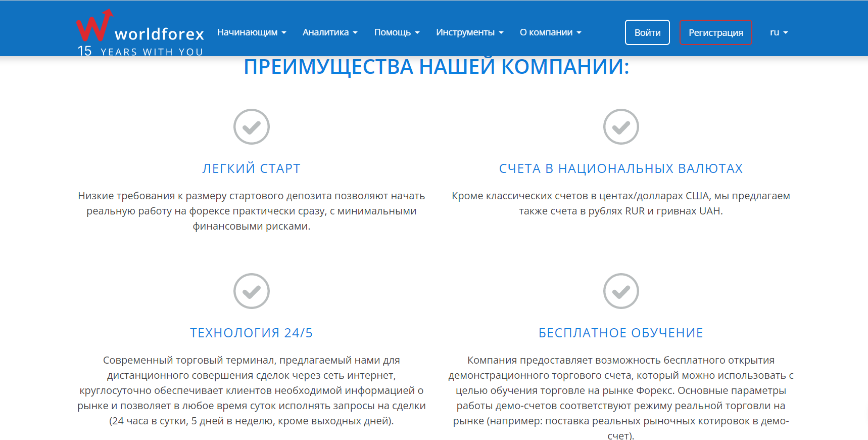Click the Преимущества нашей компании title

[x=436, y=67]
